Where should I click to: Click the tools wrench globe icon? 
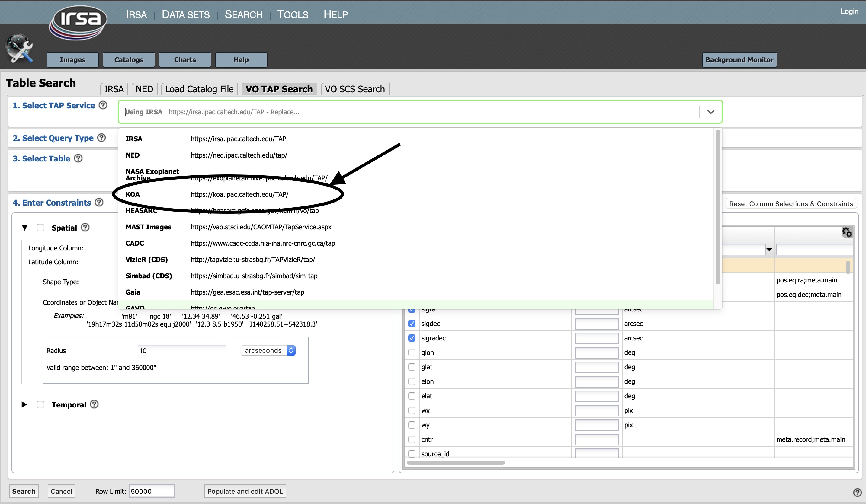pyautogui.click(x=20, y=49)
